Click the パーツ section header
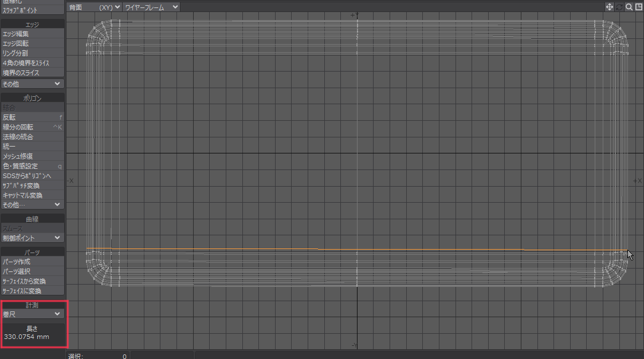 tap(33, 253)
